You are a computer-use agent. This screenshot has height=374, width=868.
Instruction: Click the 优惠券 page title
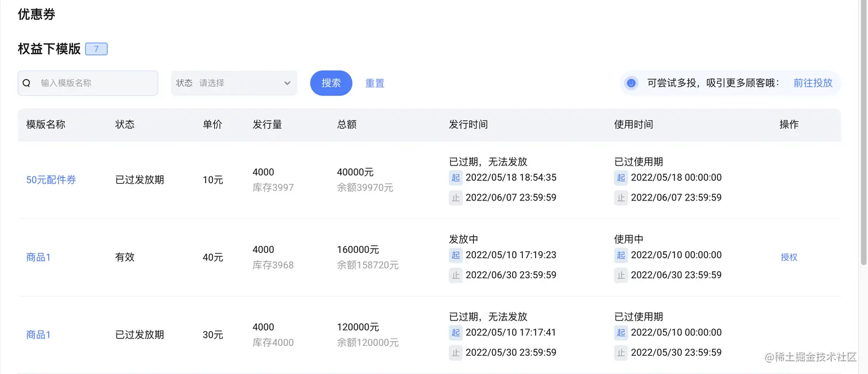pos(37,14)
